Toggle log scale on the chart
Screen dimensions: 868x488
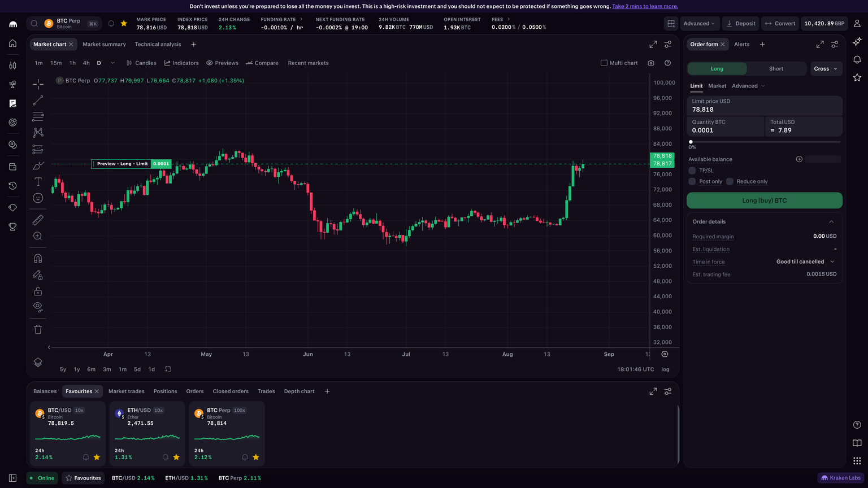[x=666, y=369]
